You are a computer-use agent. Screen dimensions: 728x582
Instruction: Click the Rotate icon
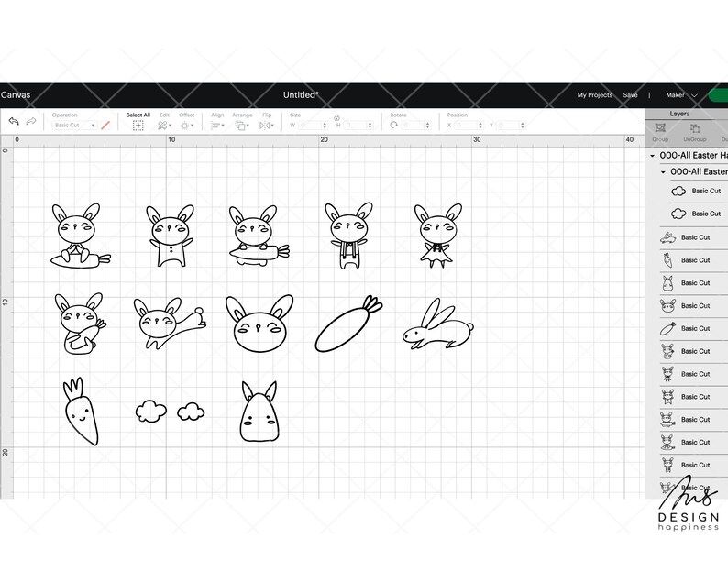[393, 126]
